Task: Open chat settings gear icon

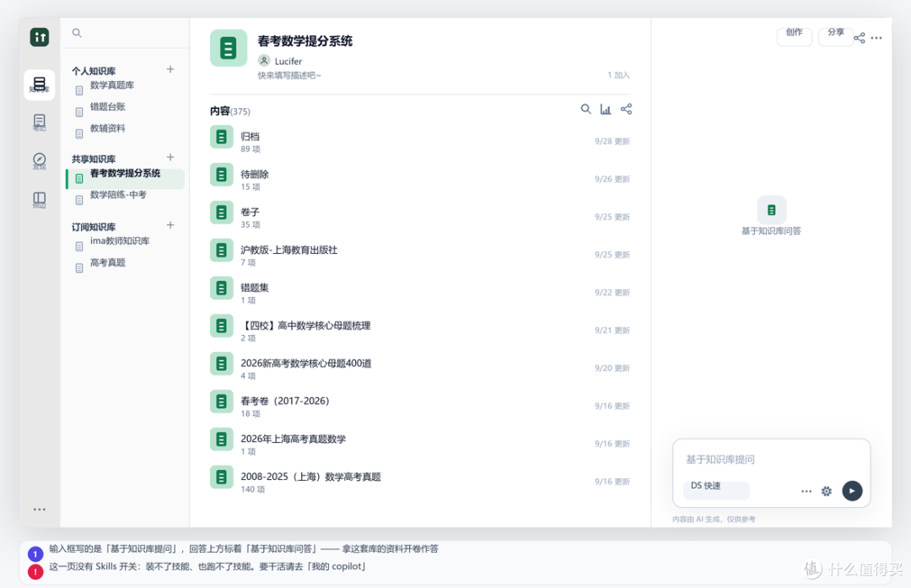Action: 826,491
